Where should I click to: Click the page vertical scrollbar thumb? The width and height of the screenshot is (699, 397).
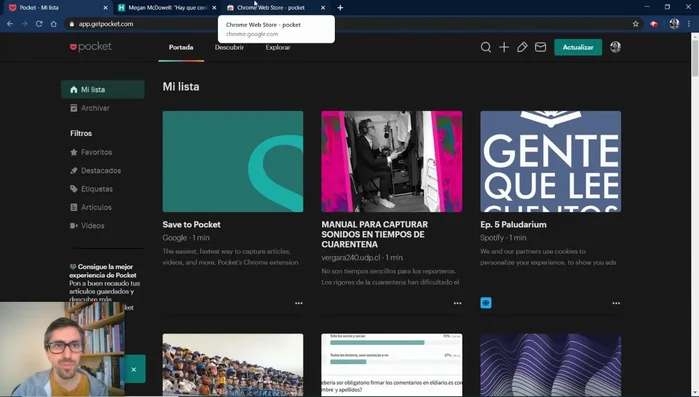click(x=695, y=58)
